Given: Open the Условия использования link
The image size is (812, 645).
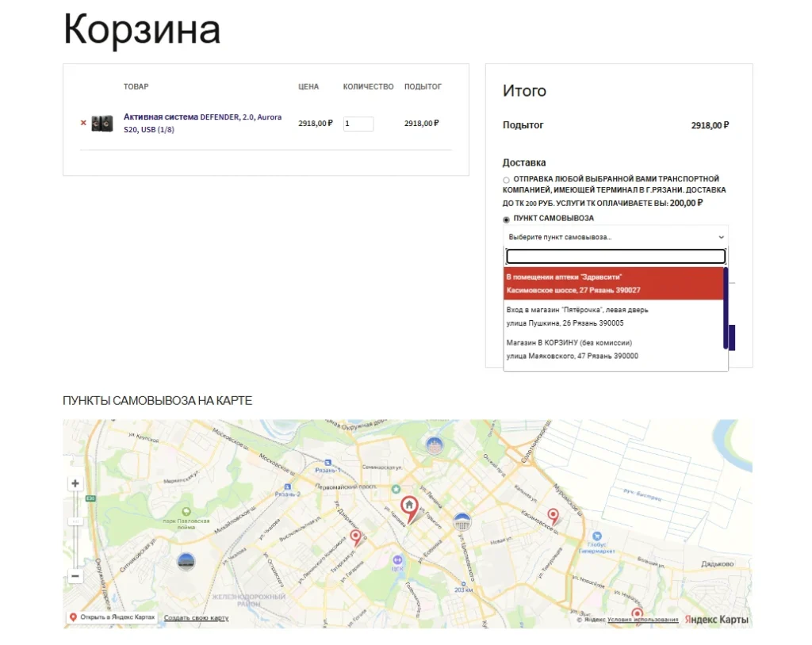Looking at the screenshot, I should (x=642, y=619).
